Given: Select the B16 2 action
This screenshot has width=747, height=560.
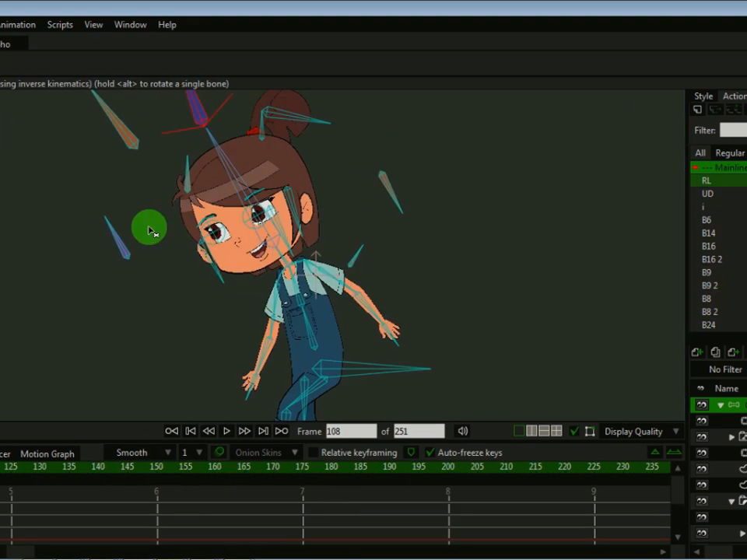Looking at the screenshot, I should (718, 259).
